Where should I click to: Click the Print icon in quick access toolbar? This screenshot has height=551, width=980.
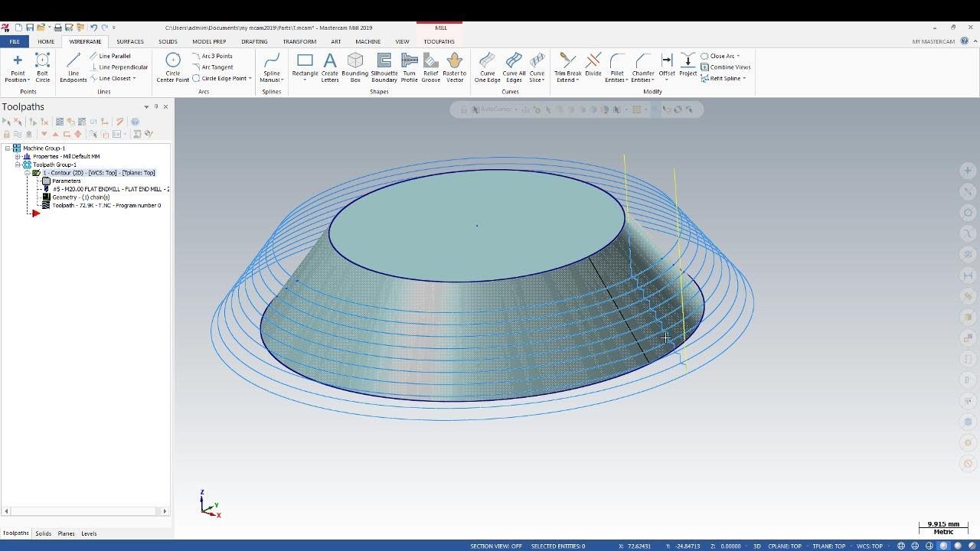coord(57,28)
